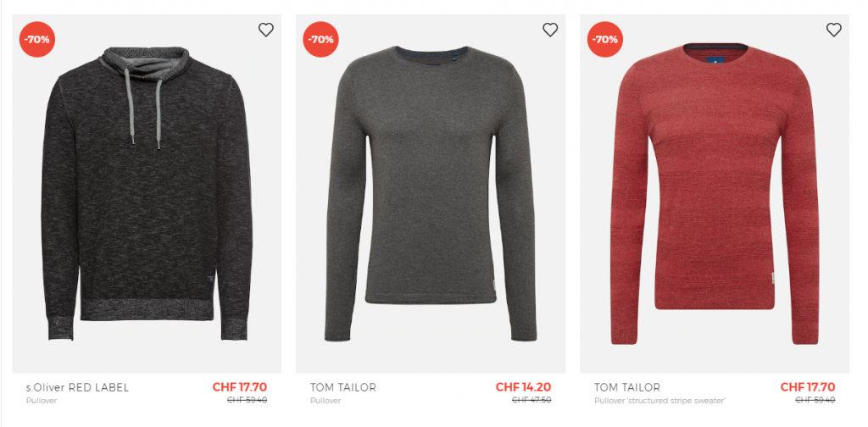Image resolution: width=868 pixels, height=427 pixels.
Task: Open the s.Oliver RED LABEL brand link
Action: (x=77, y=388)
